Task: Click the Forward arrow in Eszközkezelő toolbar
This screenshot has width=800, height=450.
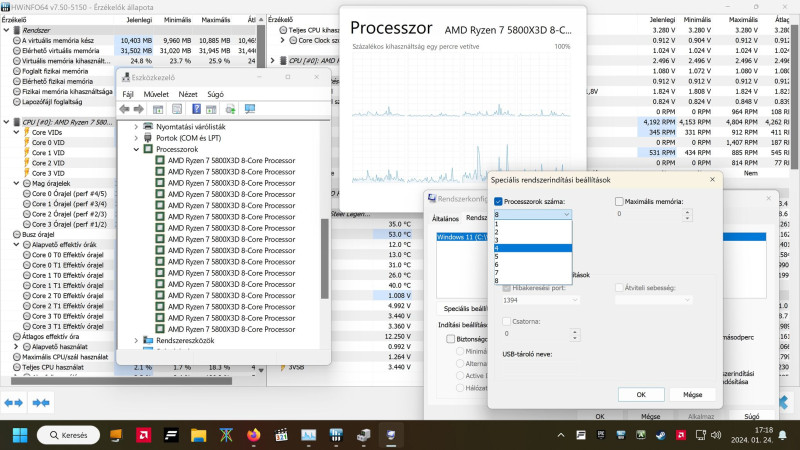Action: coord(138,109)
